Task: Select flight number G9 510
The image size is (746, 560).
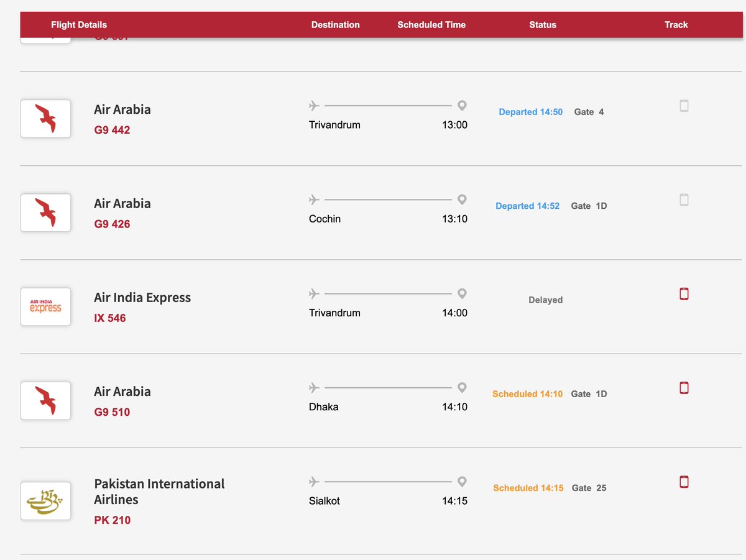Action: (112, 412)
